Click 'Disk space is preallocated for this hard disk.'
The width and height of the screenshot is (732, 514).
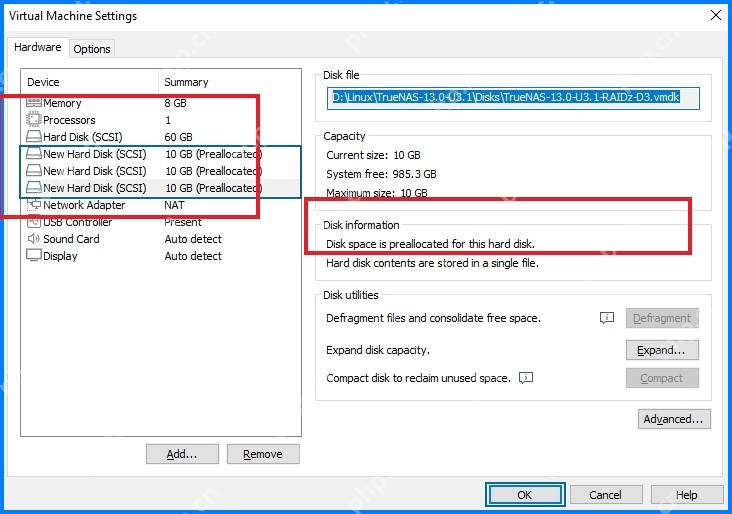[x=430, y=244]
